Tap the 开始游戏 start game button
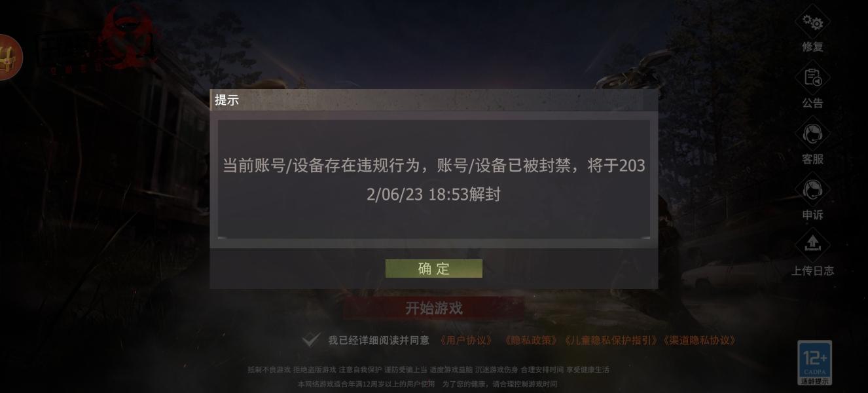The width and height of the screenshot is (868, 393). (x=433, y=308)
